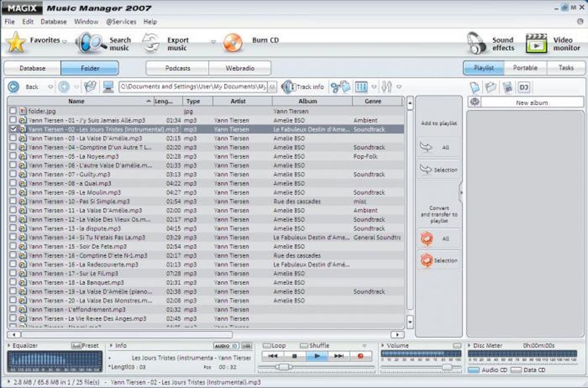The image size is (588, 388).
Task: Open sort options dropdown arrow
Action: point(399,87)
